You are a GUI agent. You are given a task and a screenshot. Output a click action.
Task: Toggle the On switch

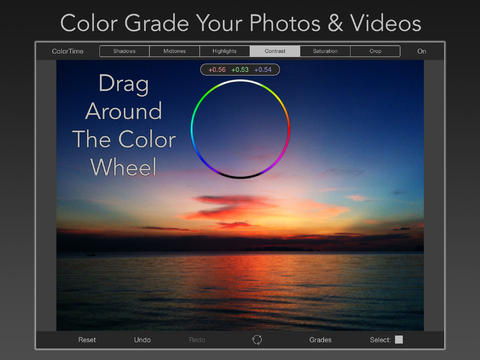click(421, 51)
